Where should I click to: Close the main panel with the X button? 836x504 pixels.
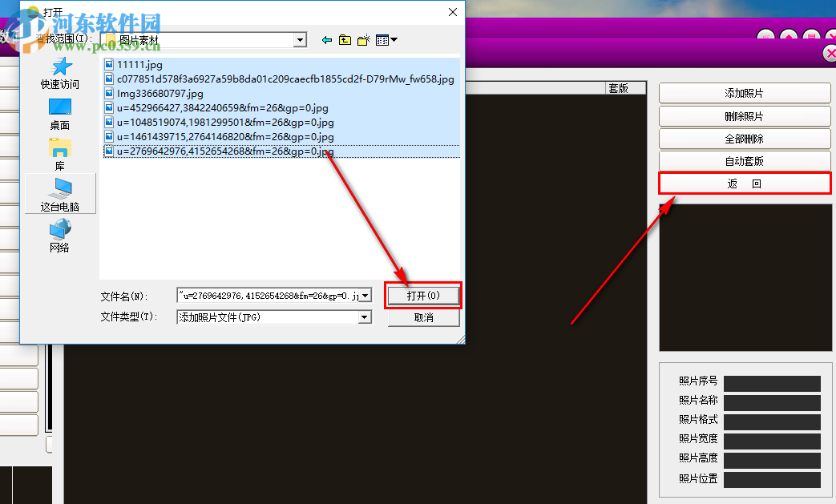pyautogui.click(x=830, y=53)
